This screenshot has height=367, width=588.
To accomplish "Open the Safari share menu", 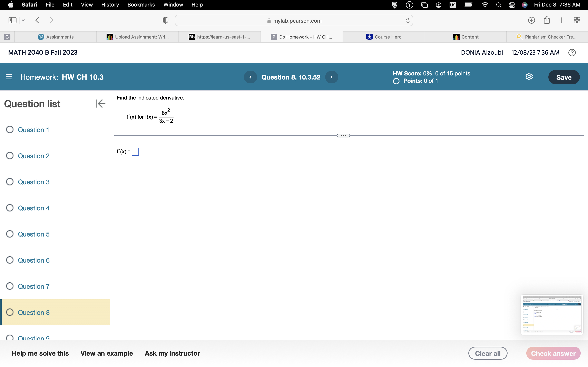I will pyautogui.click(x=547, y=20).
